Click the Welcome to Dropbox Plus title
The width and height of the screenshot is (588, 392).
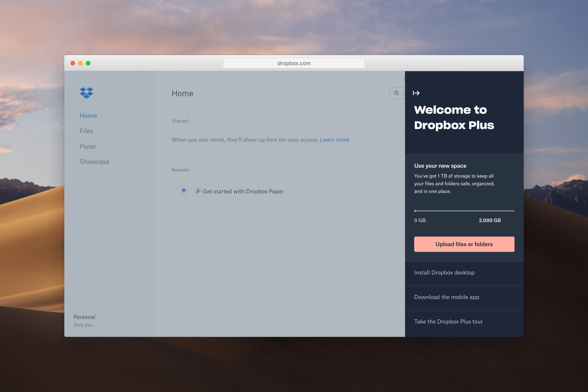pos(454,117)
